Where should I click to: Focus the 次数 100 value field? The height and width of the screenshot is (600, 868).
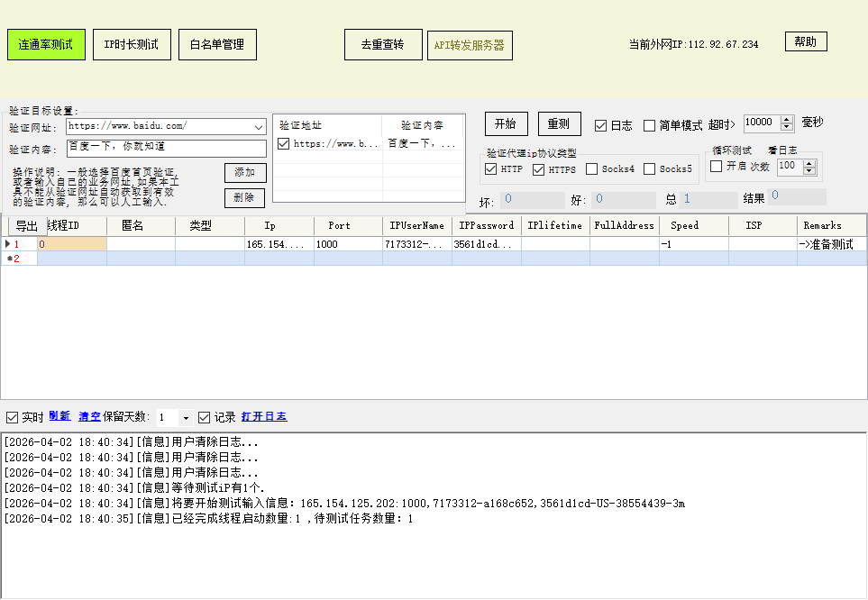(x=790, y=167)
